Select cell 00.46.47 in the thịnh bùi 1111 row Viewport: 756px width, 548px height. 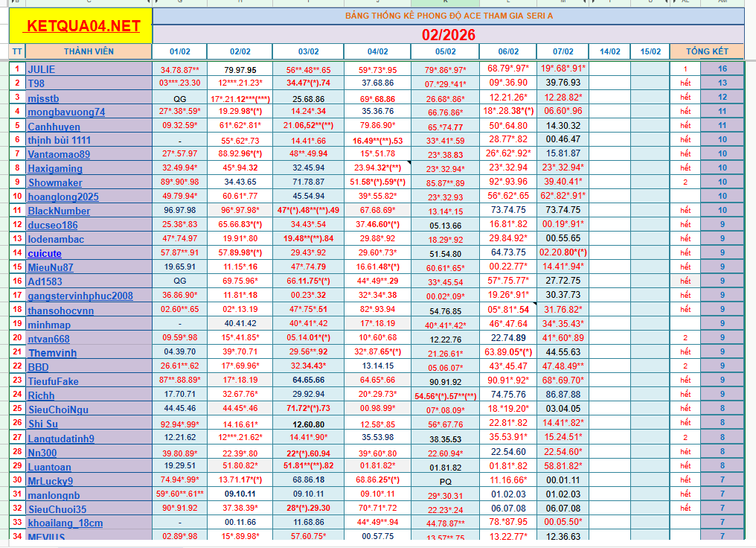click(x=563, y=139)
